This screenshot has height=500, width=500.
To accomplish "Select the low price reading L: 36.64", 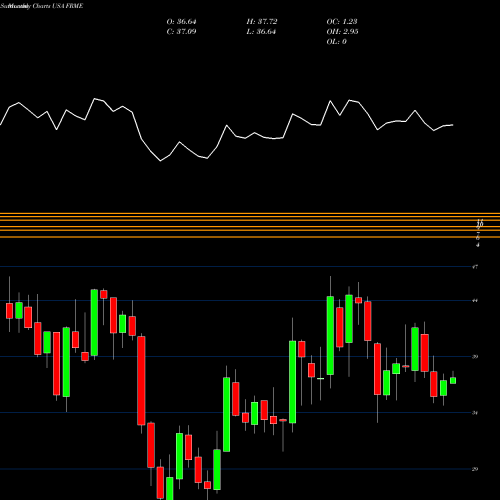I will click(x=261, y=32).
